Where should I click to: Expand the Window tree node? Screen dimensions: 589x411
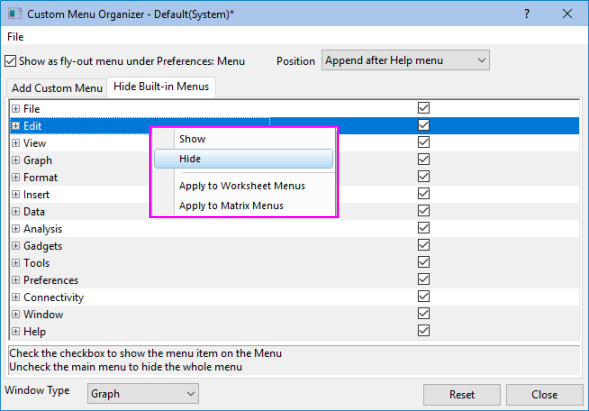coord(15,314)
